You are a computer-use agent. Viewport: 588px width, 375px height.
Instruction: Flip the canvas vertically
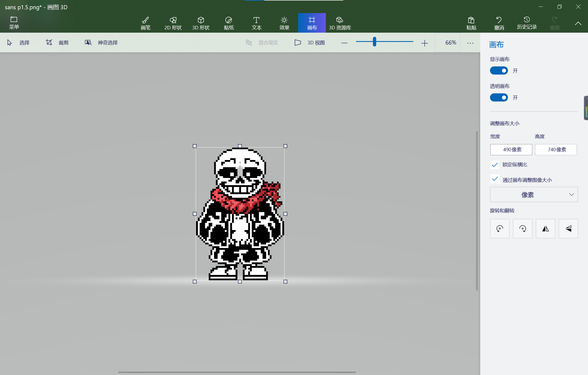click(x=568, y=229)
